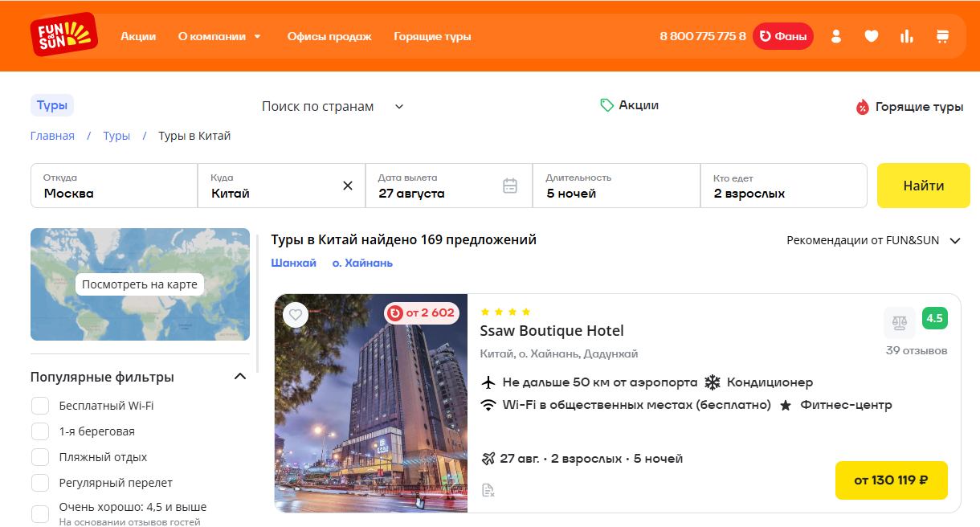Open the comparison bar chart icon
The width and height of the screenshot is (980, 527).
tap(907, 36)
